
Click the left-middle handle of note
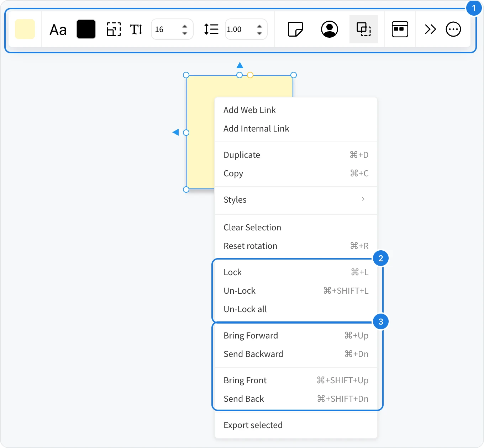pyautogui.click(x=186, y=133)
